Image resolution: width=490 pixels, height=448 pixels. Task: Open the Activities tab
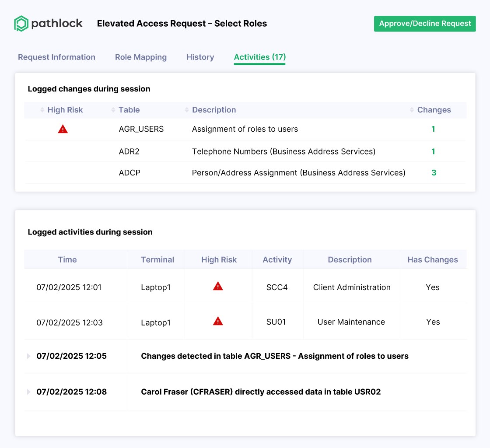point(259,57)
